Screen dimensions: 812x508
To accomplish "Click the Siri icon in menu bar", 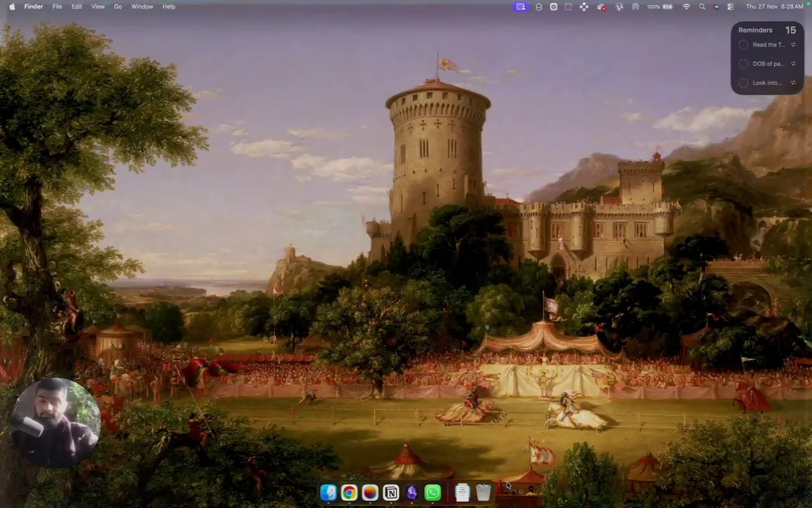I will click(716, 7).
